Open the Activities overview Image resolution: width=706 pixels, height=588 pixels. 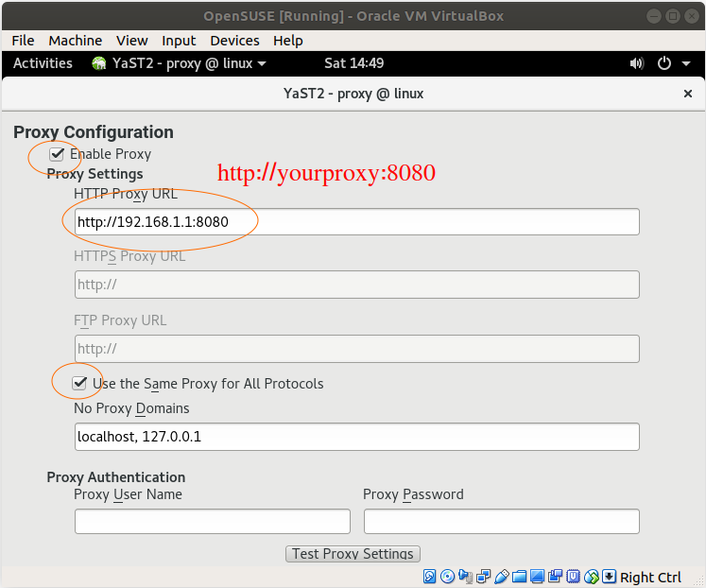(43, 63)
